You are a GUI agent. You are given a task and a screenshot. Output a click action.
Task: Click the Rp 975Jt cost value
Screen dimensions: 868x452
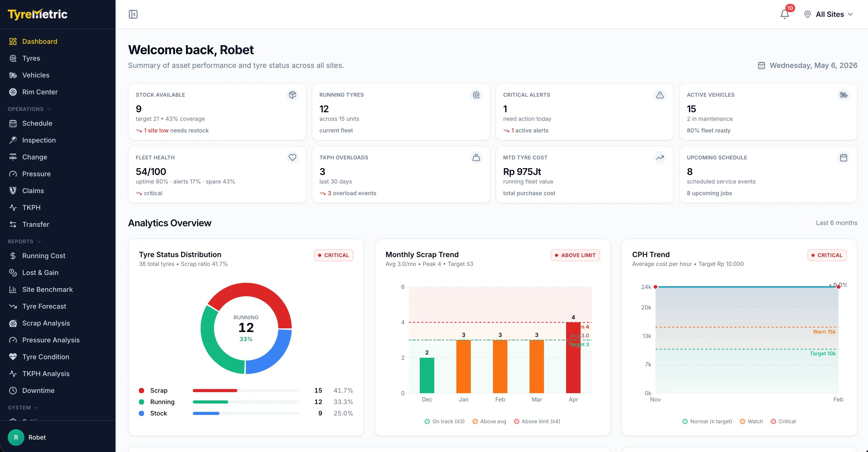click(522, 172)
